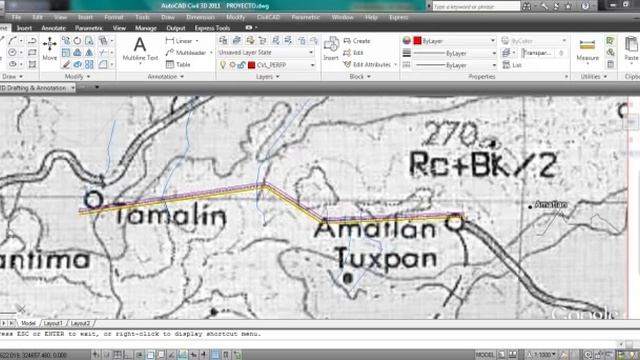Click the color wheel icon in Properties
This screenshot has width=640, height=360.
click(407, 41)
